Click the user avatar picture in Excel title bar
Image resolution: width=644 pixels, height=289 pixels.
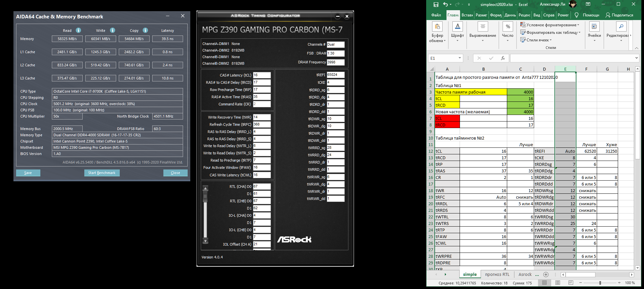tap(573, 4)
